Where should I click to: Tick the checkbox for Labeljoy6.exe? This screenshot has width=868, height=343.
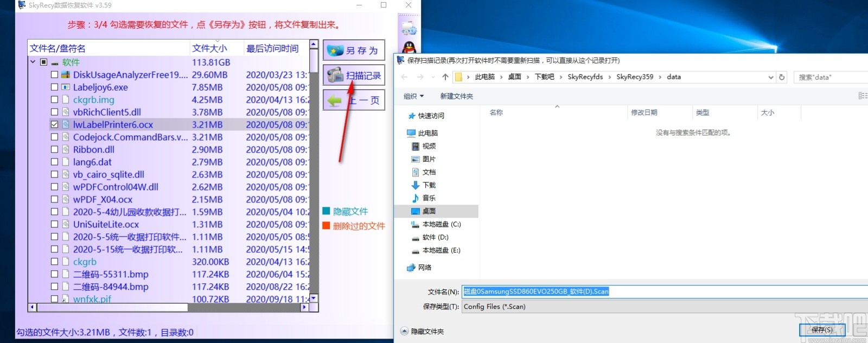(x=54, y=87)
